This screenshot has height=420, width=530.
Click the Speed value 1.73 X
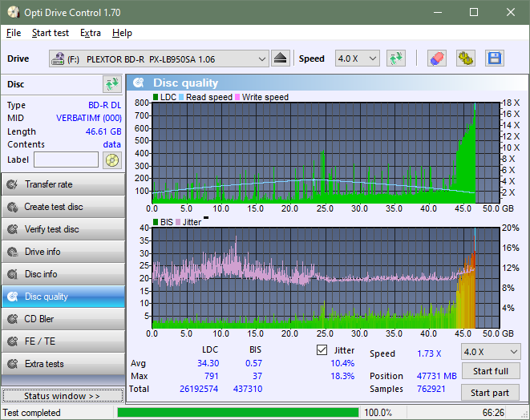pyautogui.click(x=429, y=353)
